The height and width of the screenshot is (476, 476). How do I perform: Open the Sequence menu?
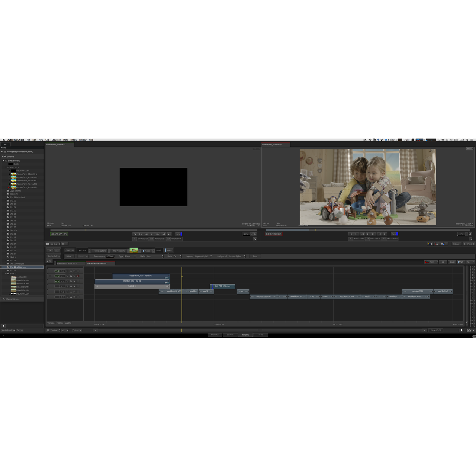pyautogui.click(x=56, y=140)
